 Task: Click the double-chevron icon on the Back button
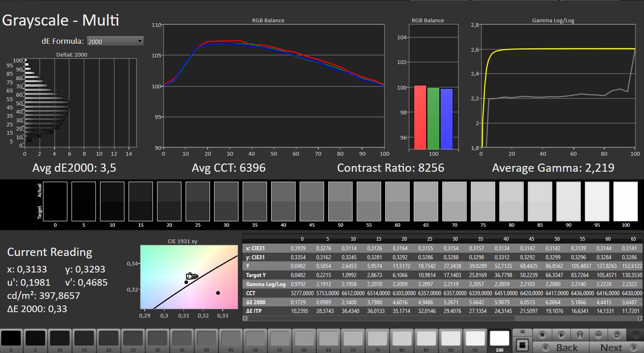(x=545, y=348)
